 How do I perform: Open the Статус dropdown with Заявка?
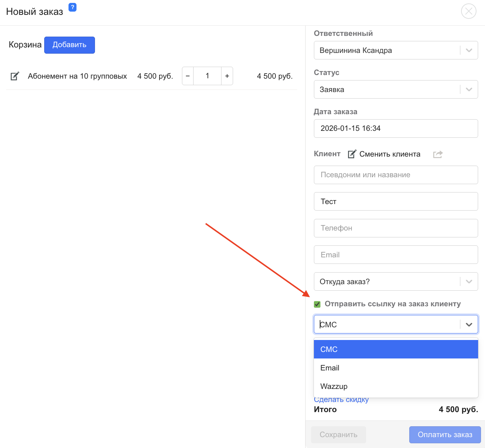[469, 90]
